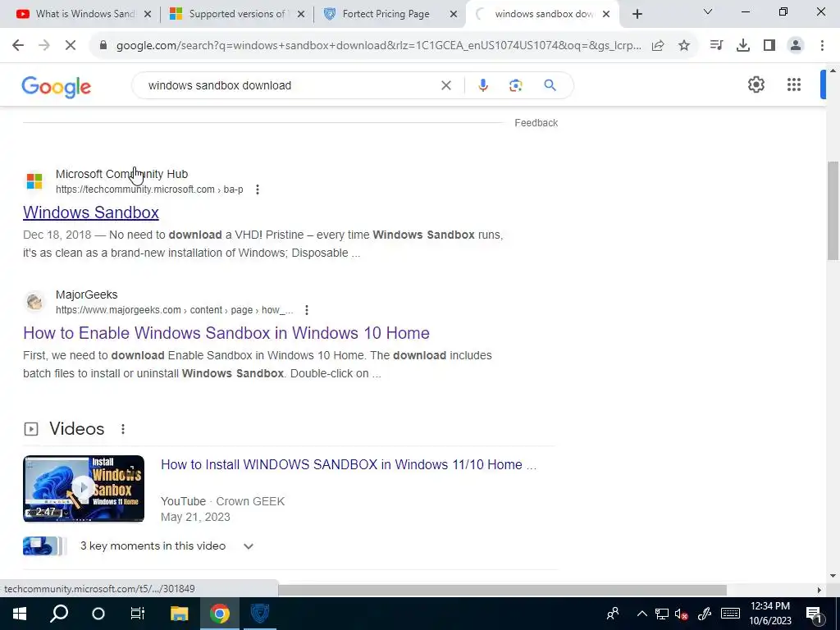Click the Chrome taskbar icon
Screen dimensions: 840x630
coord(219,614)
